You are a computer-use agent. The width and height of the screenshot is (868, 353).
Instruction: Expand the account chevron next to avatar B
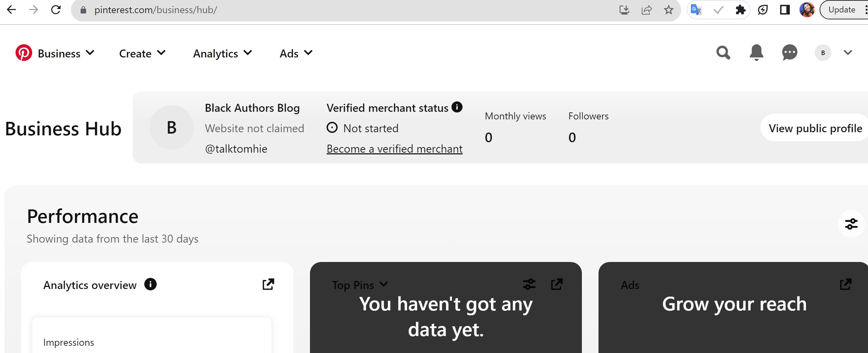point(848,53)
